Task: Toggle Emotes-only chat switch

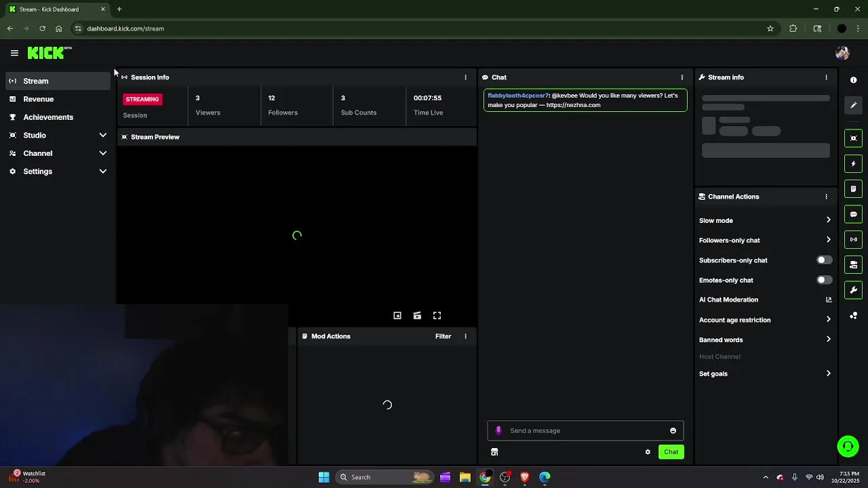Action: tap(824, 280)
